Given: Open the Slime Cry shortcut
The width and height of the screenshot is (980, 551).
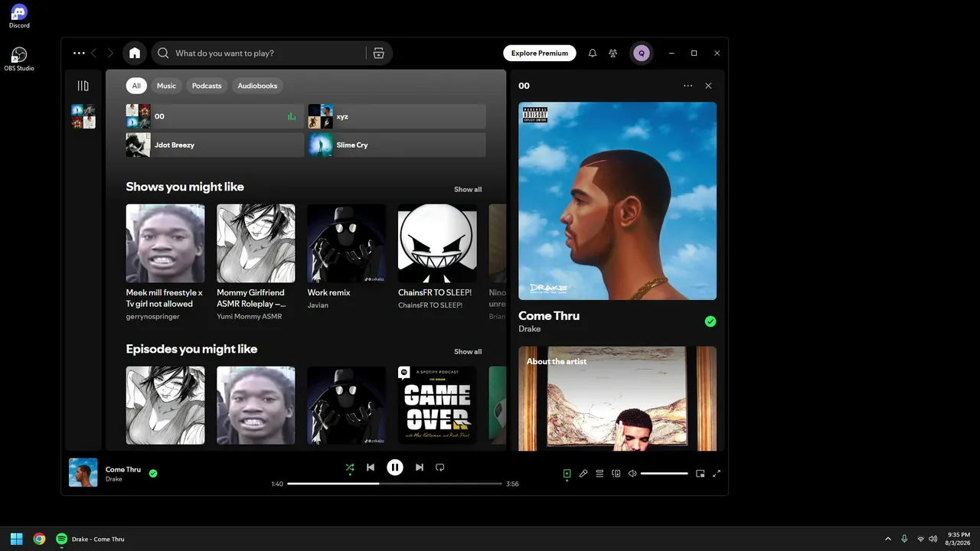Looking at the screenshot, I should [x=397, y=145].
